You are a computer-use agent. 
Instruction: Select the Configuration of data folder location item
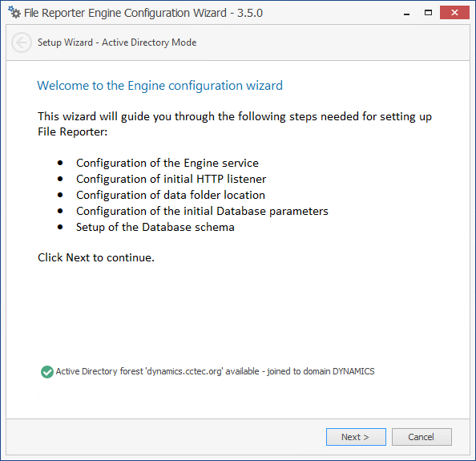pos(171,196)
